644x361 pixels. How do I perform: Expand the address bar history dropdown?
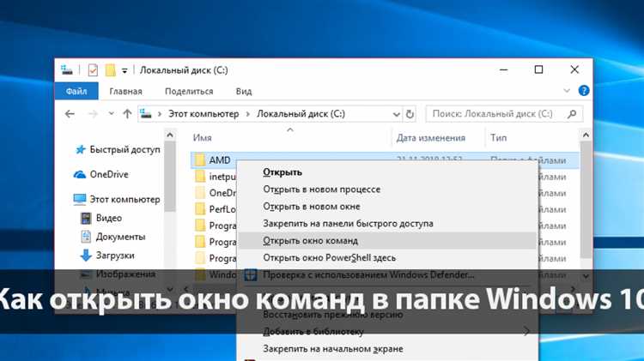click(397, 114)
